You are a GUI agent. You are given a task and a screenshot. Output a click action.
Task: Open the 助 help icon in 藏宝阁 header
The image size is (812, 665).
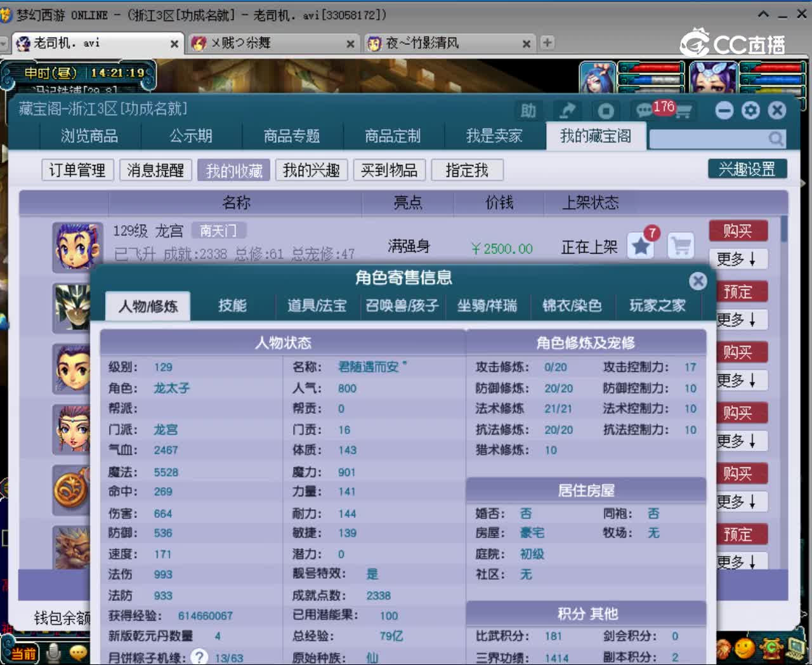[x=528, y=111]
